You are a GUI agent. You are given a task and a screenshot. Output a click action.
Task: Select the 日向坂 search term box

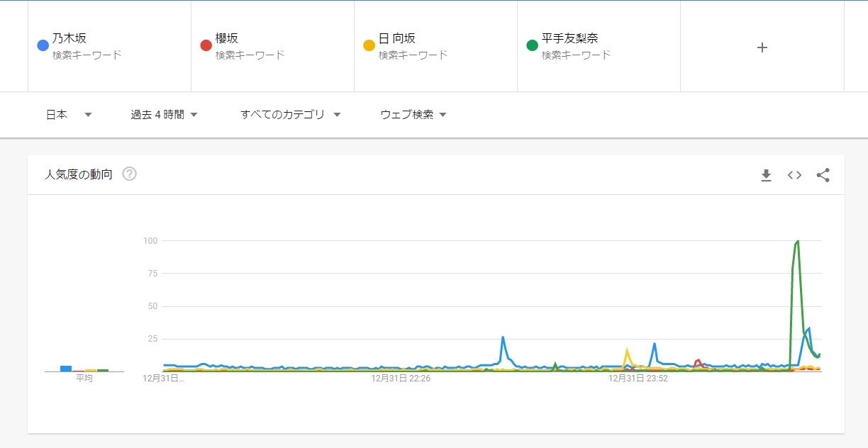coord(435,46)
